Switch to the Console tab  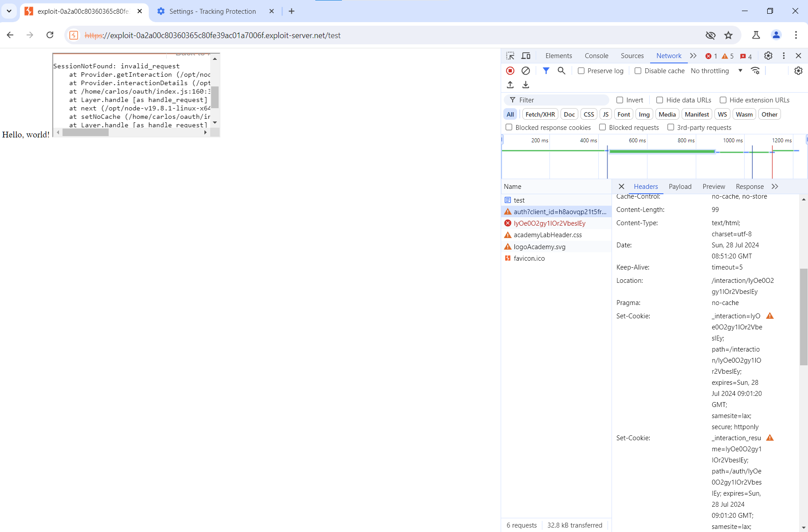click(596, 56)
